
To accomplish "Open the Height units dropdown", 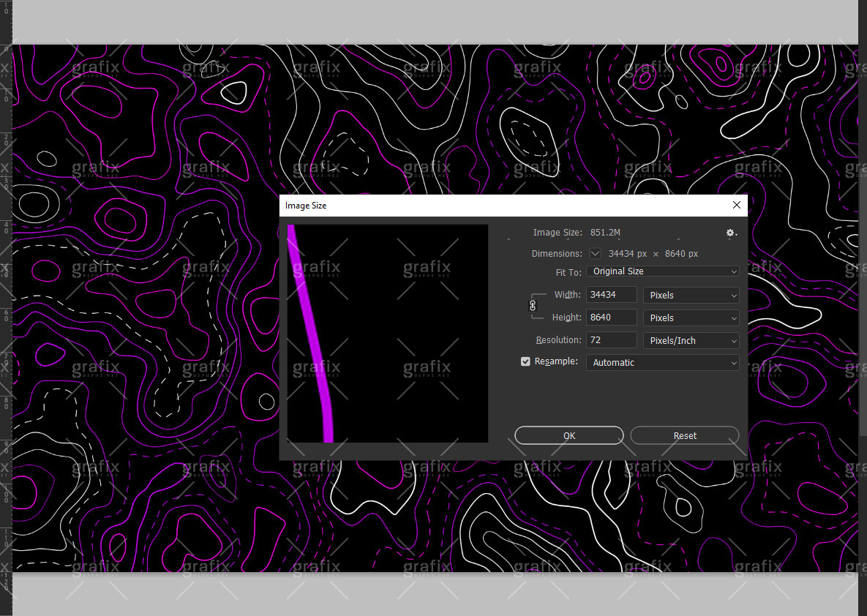I will [x=691, y=318].
